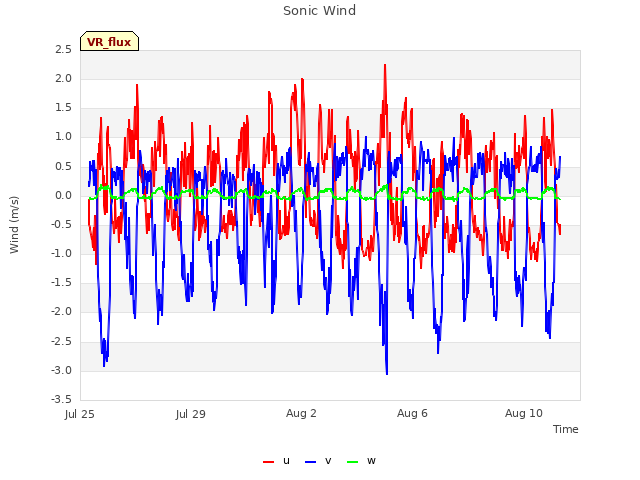Toggle the blue v legend swatch
The image size is (640, 480).
(x=310, y=462)
